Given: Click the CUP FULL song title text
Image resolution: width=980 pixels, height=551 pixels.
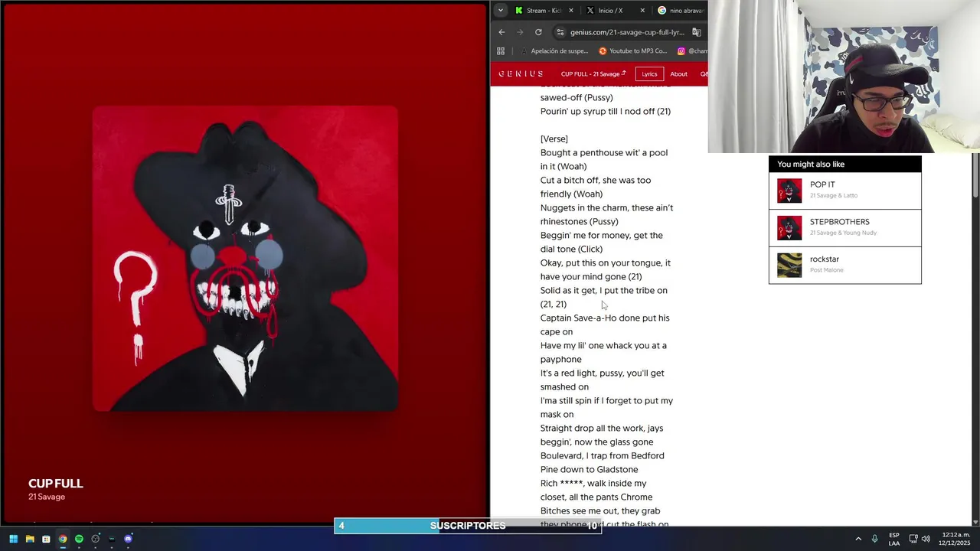Looking at the screenshot, I should (56, 484).
